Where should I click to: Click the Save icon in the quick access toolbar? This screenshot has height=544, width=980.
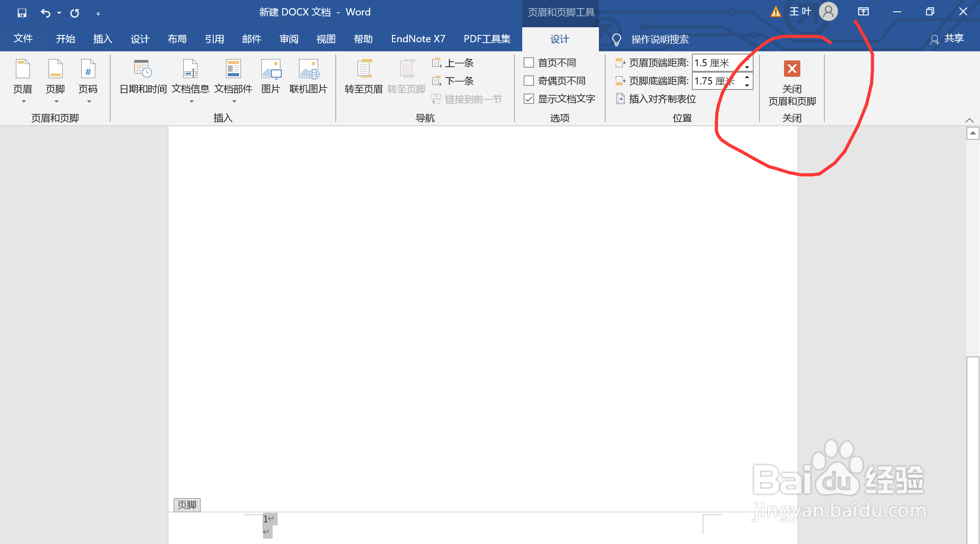pyautogui.click(x=22, y=13)
